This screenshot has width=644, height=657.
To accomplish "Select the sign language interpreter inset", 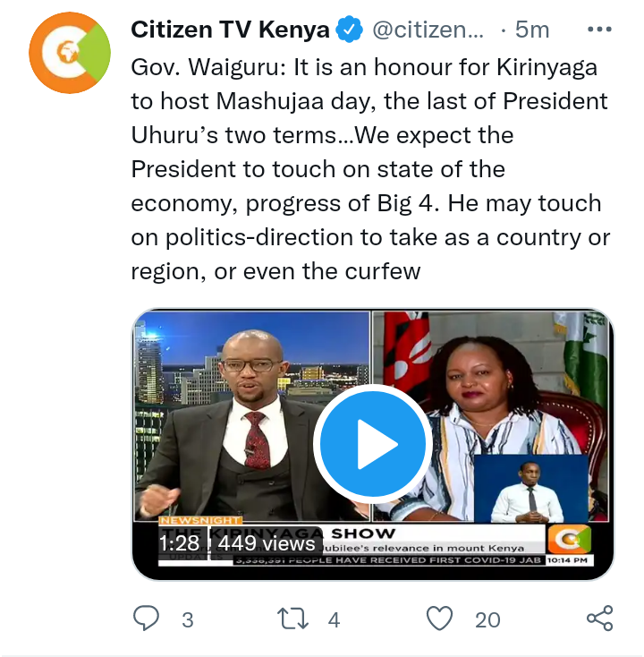I will 531,489.
